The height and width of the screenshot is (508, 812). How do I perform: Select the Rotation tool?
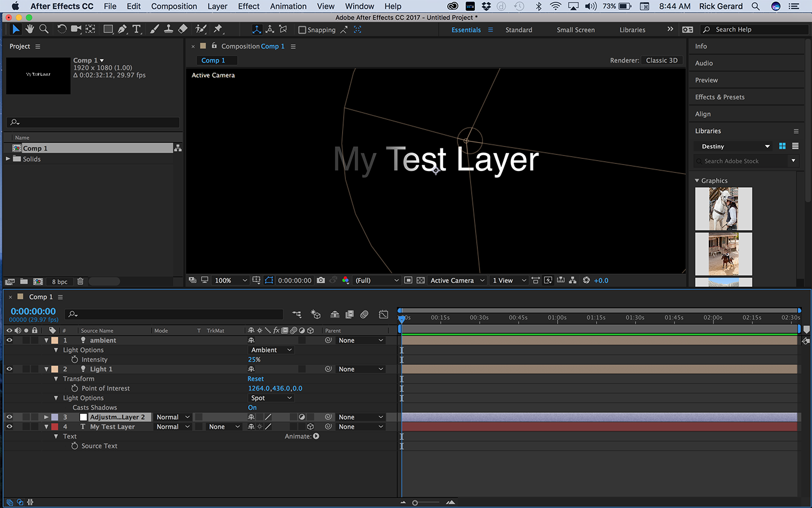[x=62, y=29]
